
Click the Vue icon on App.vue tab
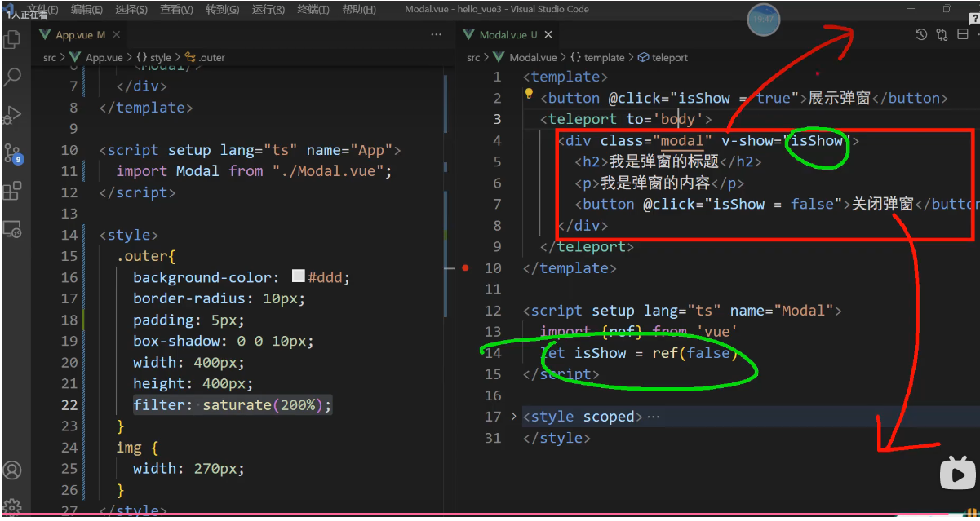click(45, 35)
